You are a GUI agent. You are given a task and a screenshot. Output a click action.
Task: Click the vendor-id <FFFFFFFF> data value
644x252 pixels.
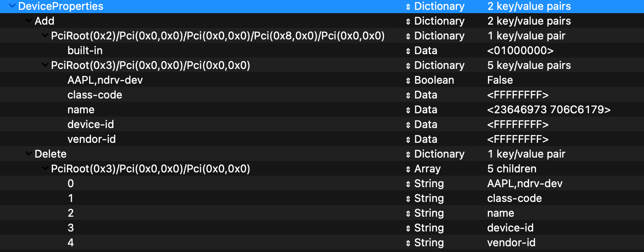[517, 140]
